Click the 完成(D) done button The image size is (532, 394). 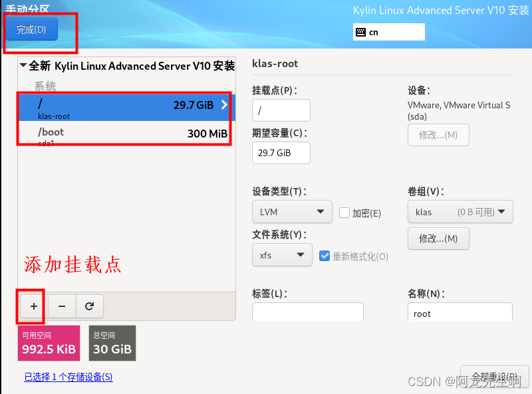point(31,29)
